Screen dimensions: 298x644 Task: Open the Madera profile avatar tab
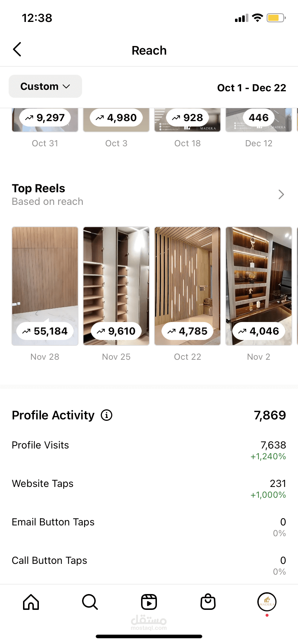coord(267,602)
